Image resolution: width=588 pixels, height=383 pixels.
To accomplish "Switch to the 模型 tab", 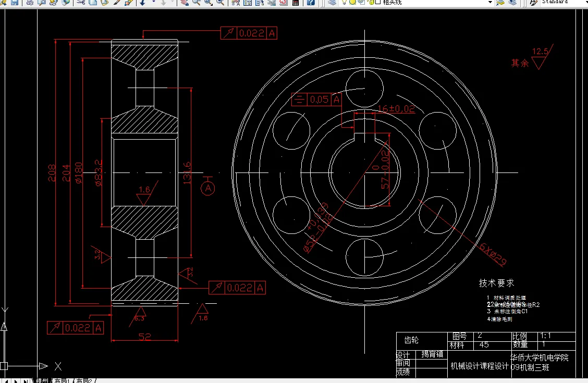I will [x=42, y=380].
